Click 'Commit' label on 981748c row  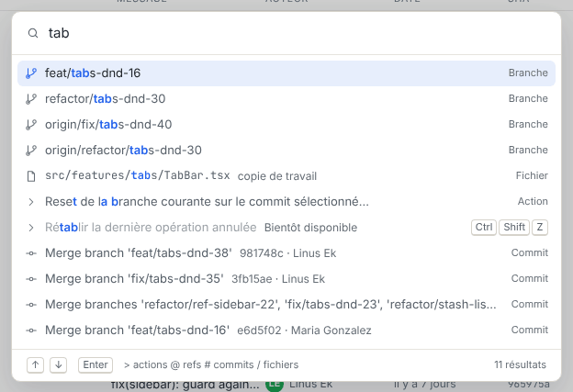[x=530, y=252]
